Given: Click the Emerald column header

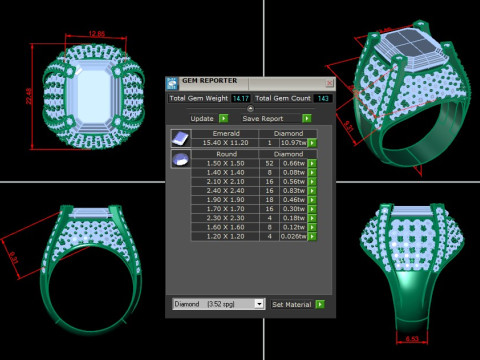Looking at the screenshot, I should 226,133.
